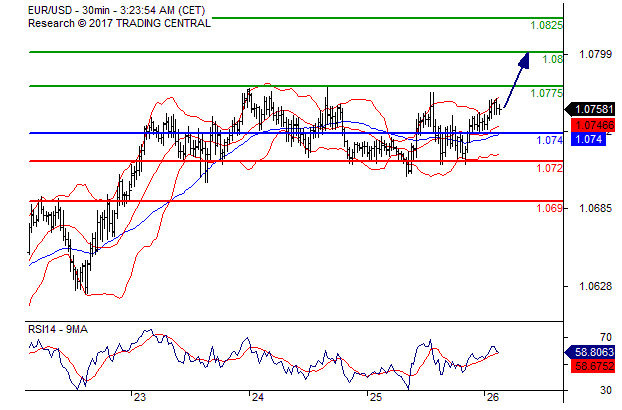Viewport: 622px width, 410px height.
Task: Click the blue axis price tag 1.074
Action: pos(588,139)
